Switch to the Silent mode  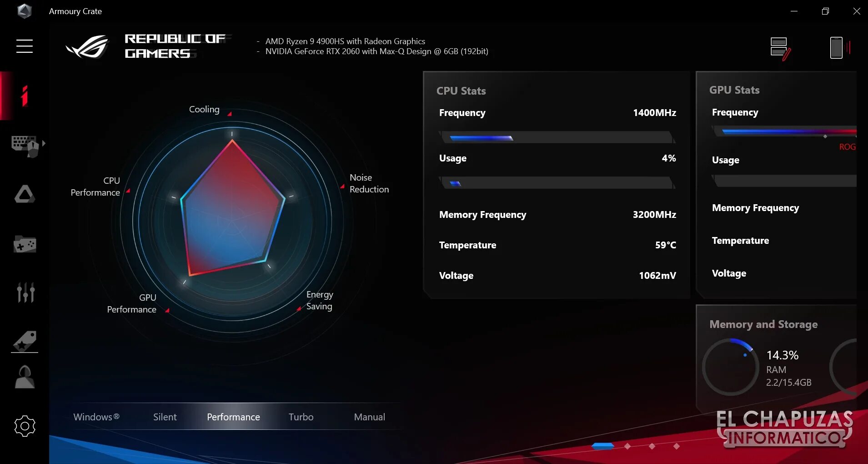[165, 417]
